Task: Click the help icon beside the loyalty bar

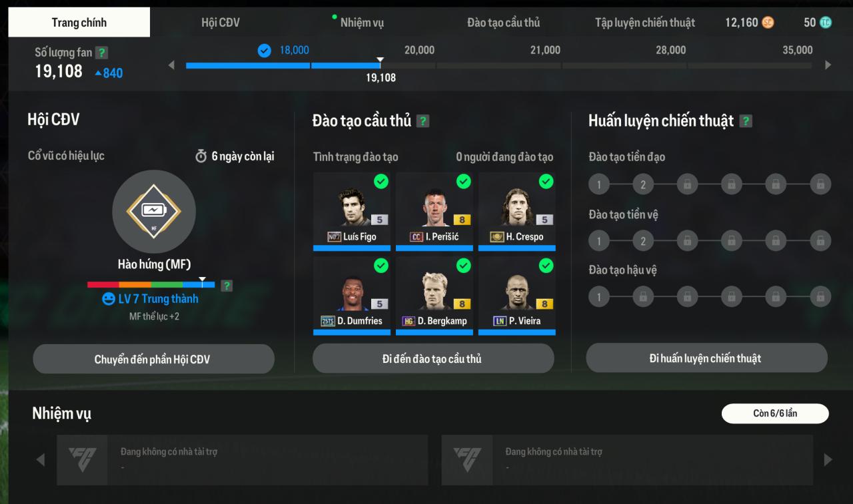Action: pos(227,286)
